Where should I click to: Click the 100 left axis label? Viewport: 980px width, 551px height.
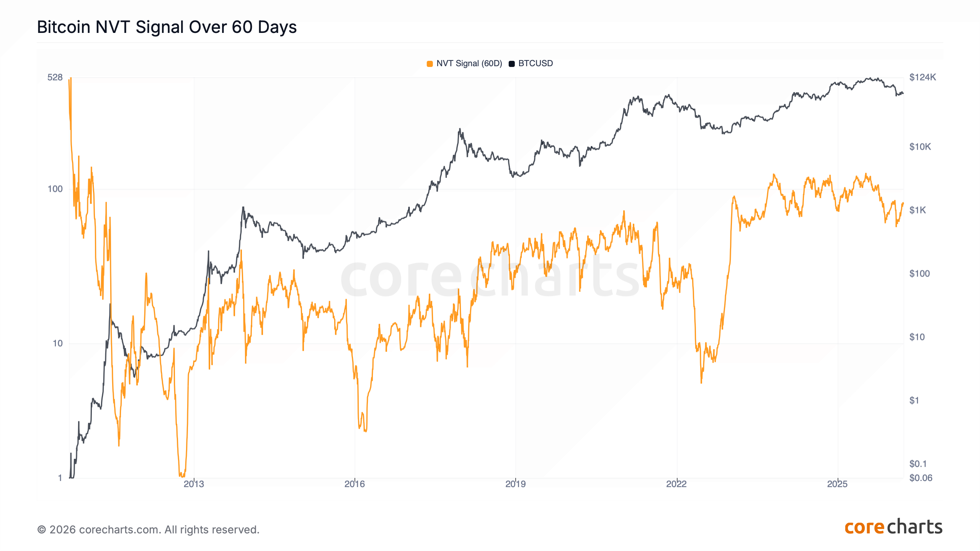[x=55, y=189]
